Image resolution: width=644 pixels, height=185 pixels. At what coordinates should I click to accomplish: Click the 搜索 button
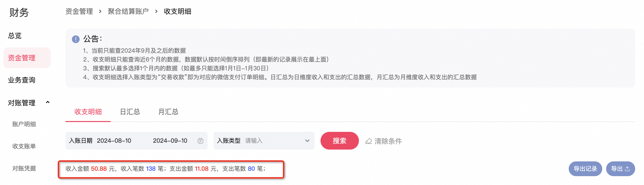[x=339, y=141]
